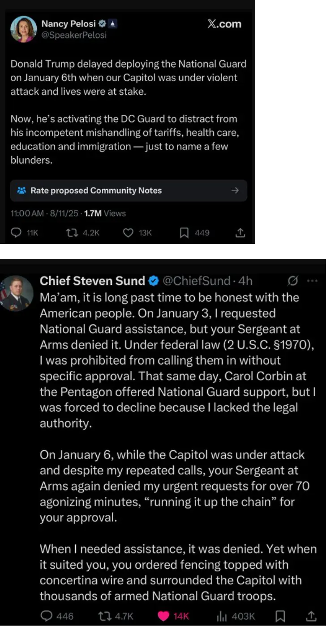View analytics showing 403K views
This screenshot has height=644, width=335.
pyautogui.click(x=222, y=617)
